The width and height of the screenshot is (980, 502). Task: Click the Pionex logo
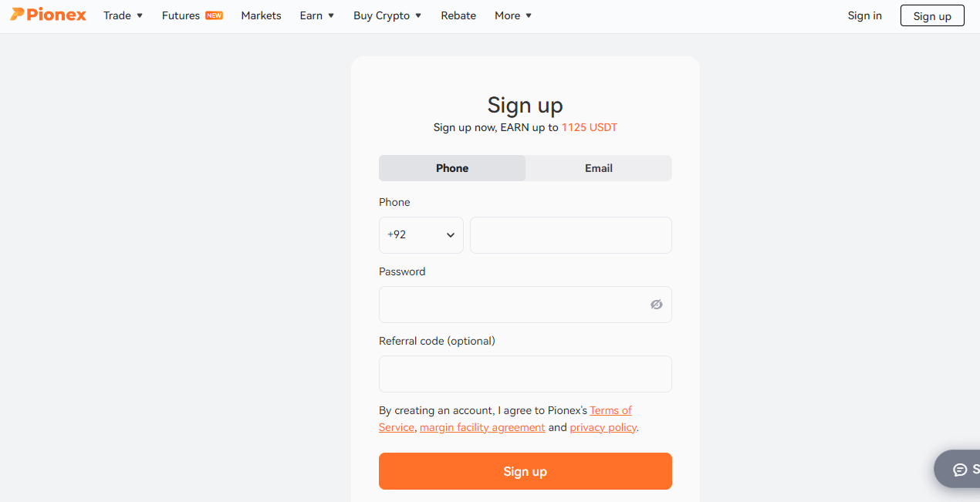(x=48, y=15)
